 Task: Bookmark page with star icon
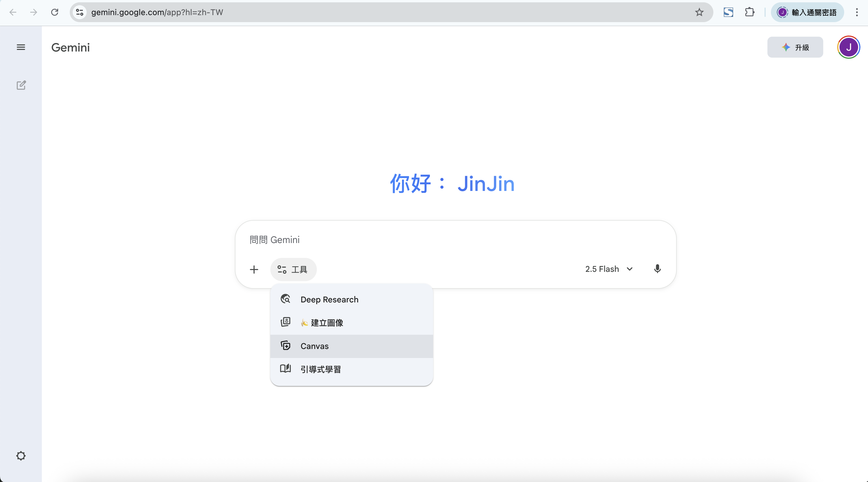coord(699,13)
